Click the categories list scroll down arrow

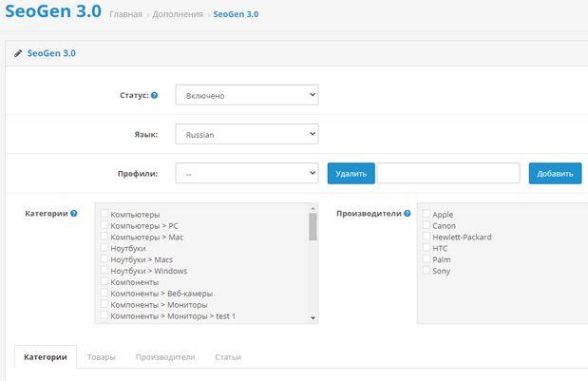pos(313,318)
